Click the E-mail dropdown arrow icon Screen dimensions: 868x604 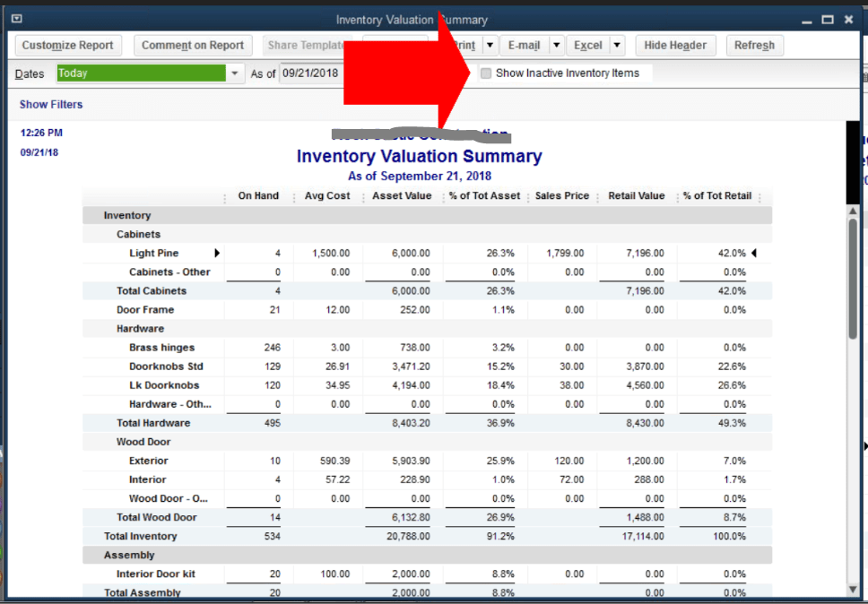pos(557,45)
